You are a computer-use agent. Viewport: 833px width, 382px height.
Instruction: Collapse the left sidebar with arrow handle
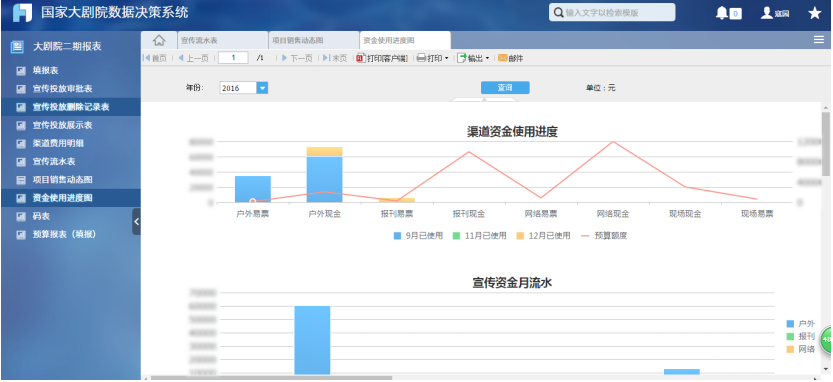pyautogui.click(x=137, y=222)
